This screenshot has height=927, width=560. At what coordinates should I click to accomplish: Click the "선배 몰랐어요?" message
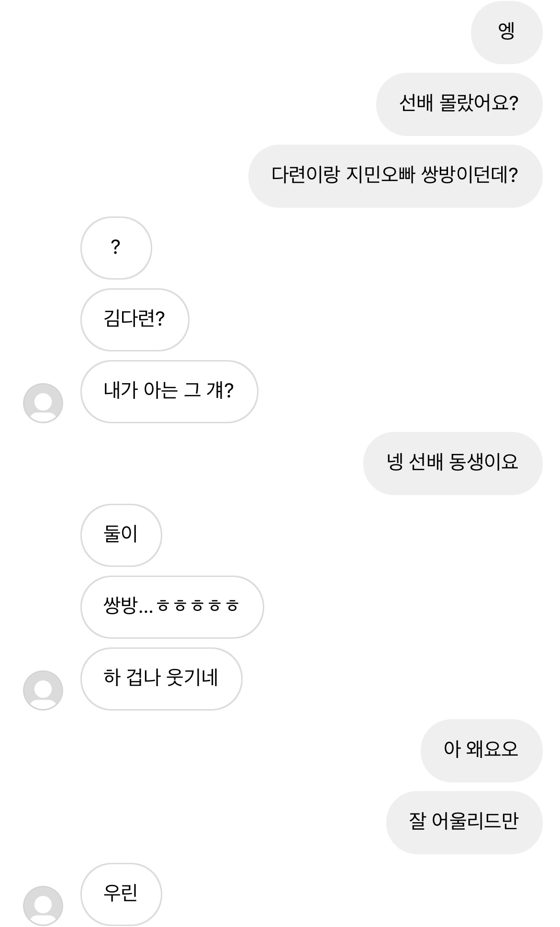click(459, 104)
